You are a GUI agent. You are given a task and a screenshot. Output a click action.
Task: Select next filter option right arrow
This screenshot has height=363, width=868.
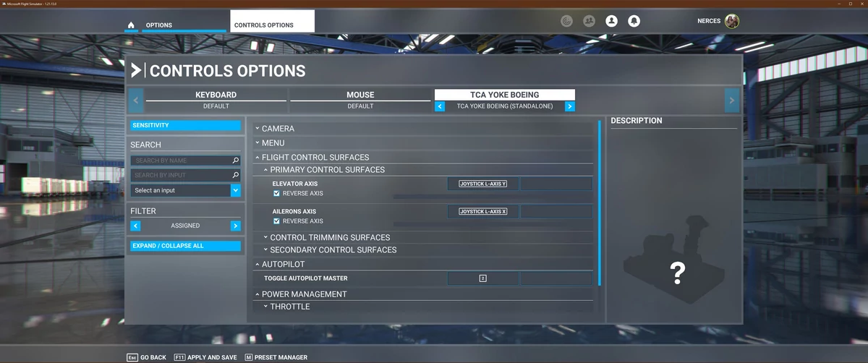(x=235, y=226)
